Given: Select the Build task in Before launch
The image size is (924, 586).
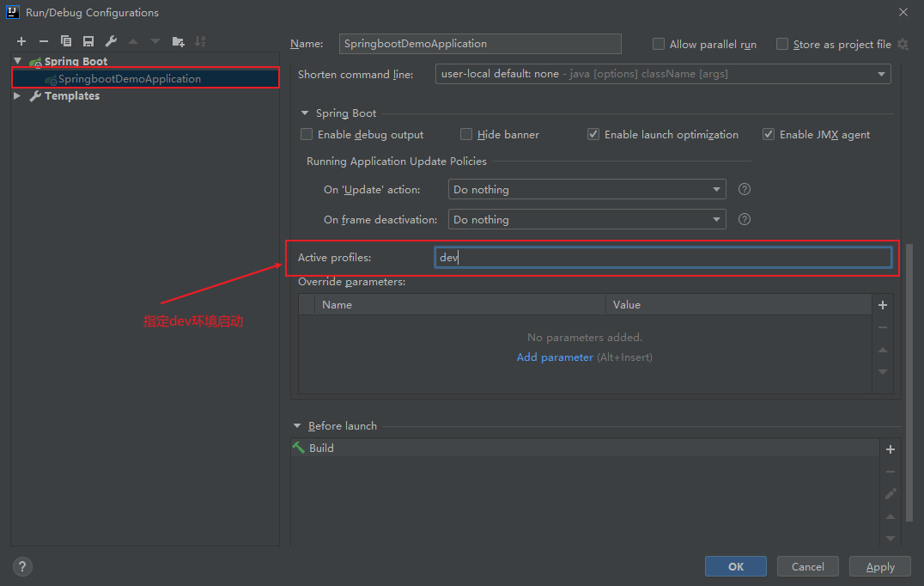Looking at the screenshot, I should point(322,449).
